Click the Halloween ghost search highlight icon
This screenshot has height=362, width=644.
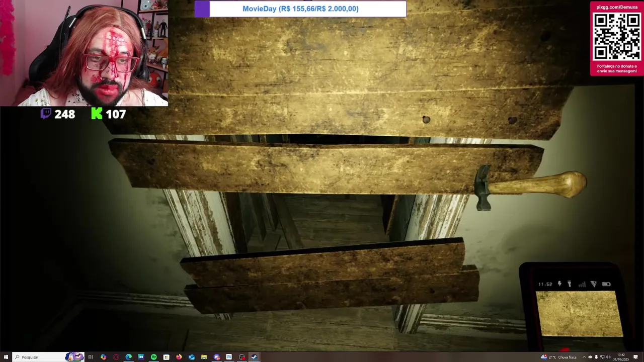pos(75,357)
